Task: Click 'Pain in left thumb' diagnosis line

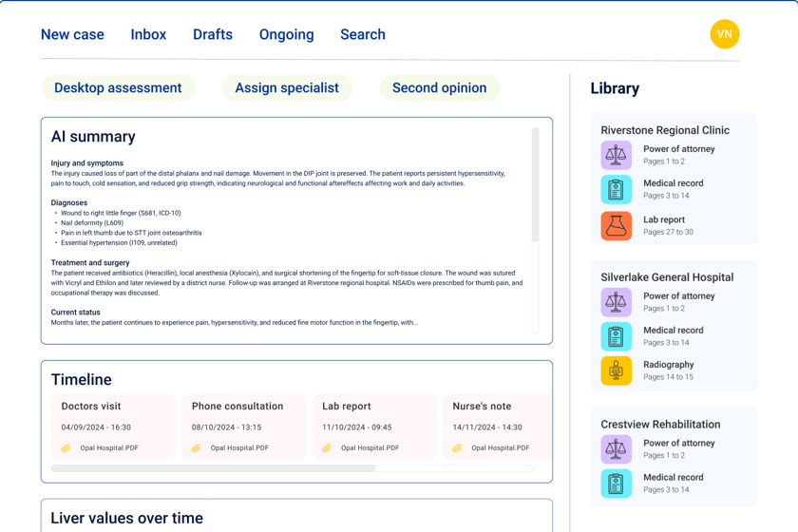Action: [x=131, y=233]
